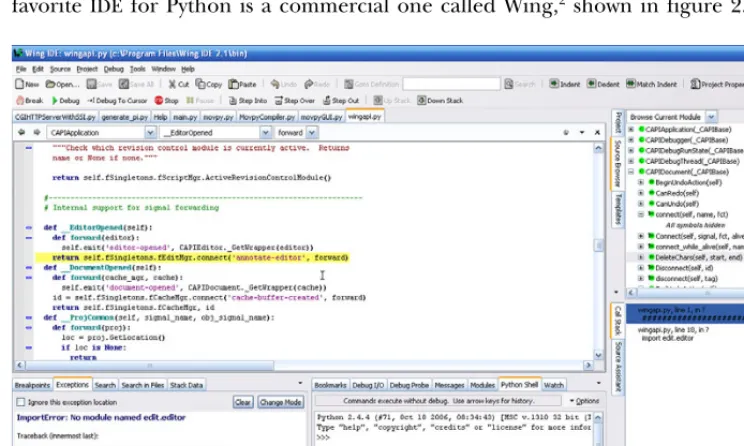Viewport: 744px width, 446px height.
Task: Expand CAPIDebugger(_CAPIBase) tree node
Action: [631, 140]
